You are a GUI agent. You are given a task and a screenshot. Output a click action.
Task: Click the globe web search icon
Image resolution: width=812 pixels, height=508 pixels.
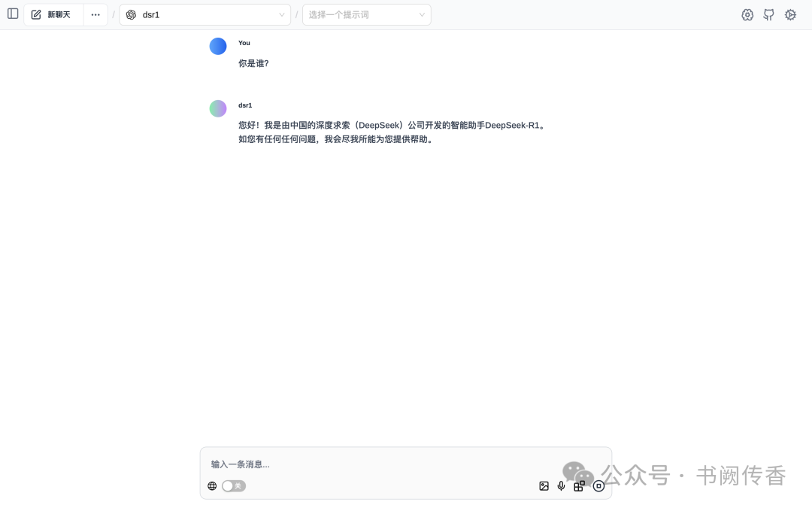pos(212,485)
